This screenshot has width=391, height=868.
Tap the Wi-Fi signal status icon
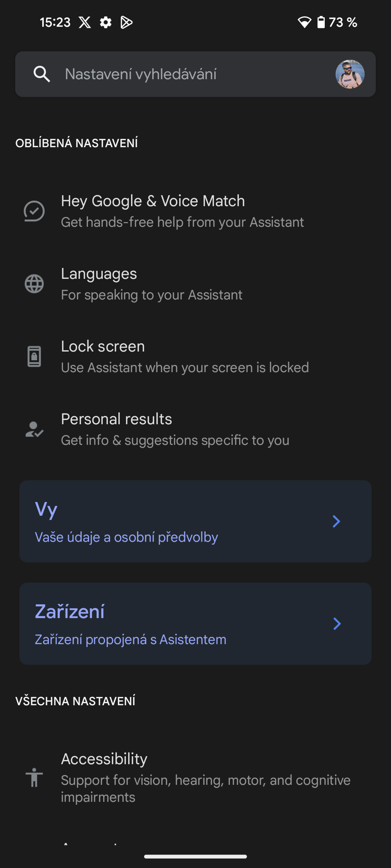coord(304,22)
